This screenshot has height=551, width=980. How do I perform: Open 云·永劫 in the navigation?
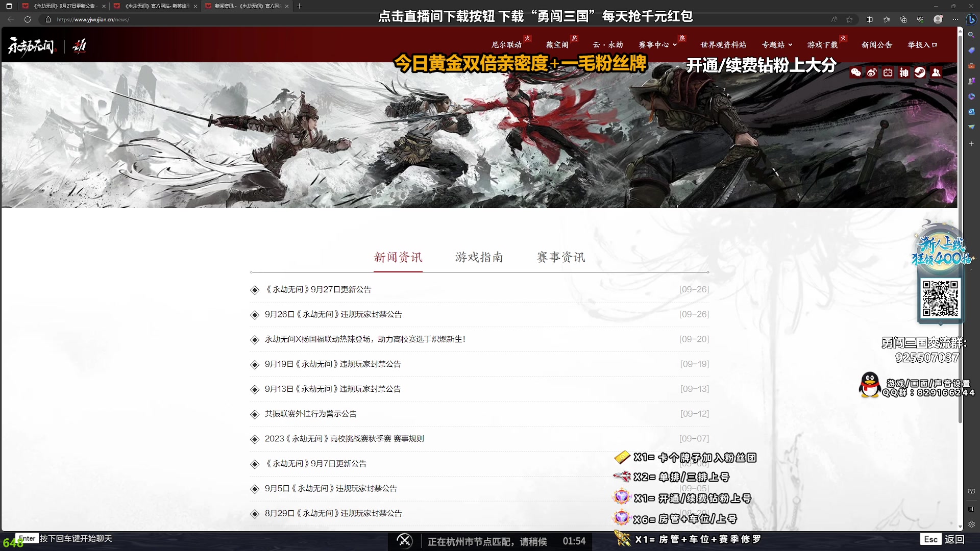pyautogui.click(x=608, y=45)
